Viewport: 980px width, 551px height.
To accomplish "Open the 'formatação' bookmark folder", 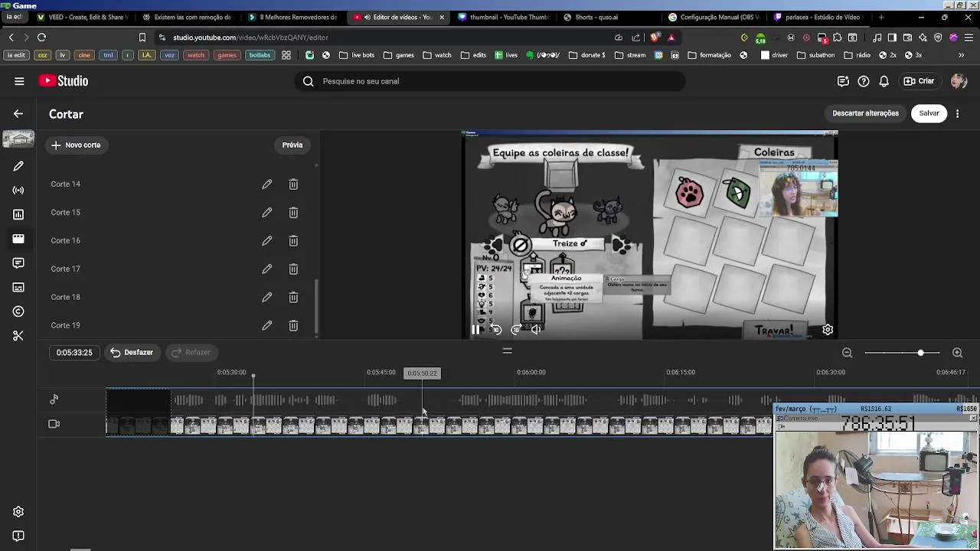I will 710,55.
